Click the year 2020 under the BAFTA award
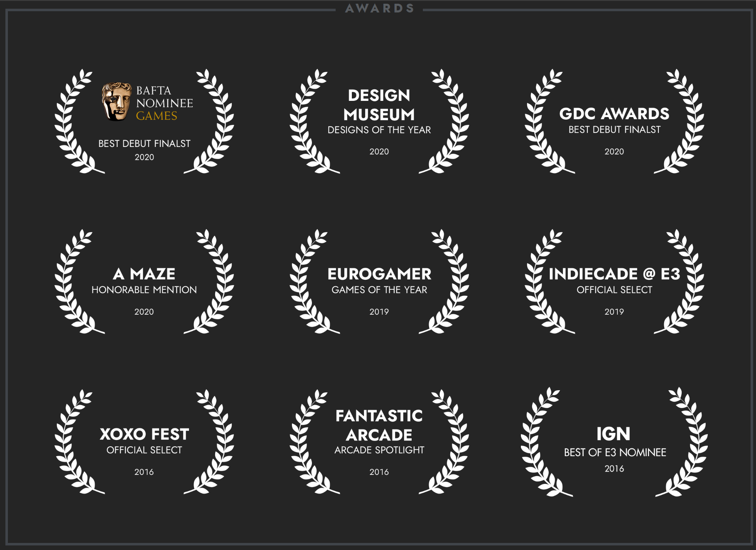Viewport: 756px width, 550px height. tap(144, 157)
